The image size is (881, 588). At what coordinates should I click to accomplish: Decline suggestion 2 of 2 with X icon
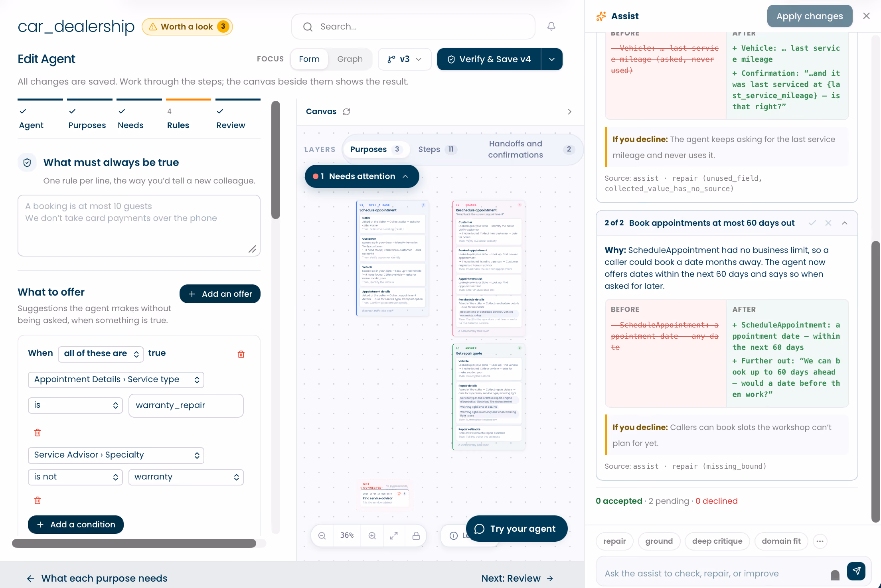(828, 223)
